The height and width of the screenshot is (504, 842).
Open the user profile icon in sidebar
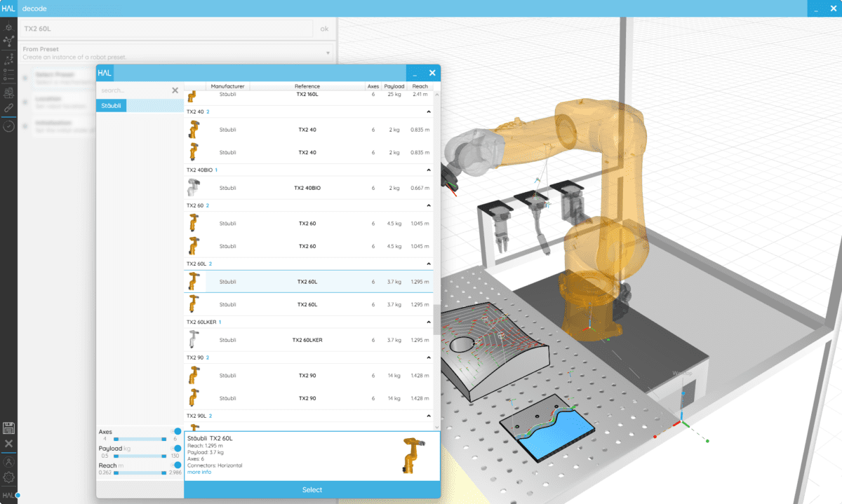click(8, 461)
